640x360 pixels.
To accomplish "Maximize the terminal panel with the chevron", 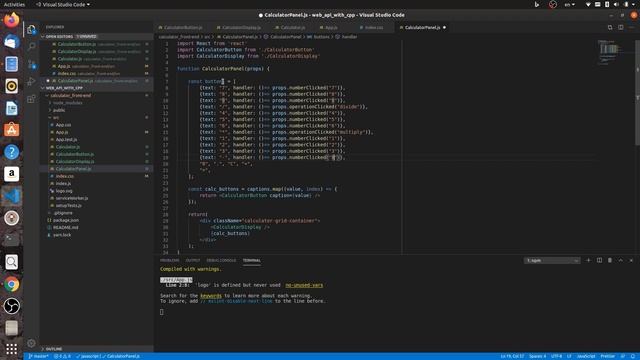I will (x=620, y=260).
